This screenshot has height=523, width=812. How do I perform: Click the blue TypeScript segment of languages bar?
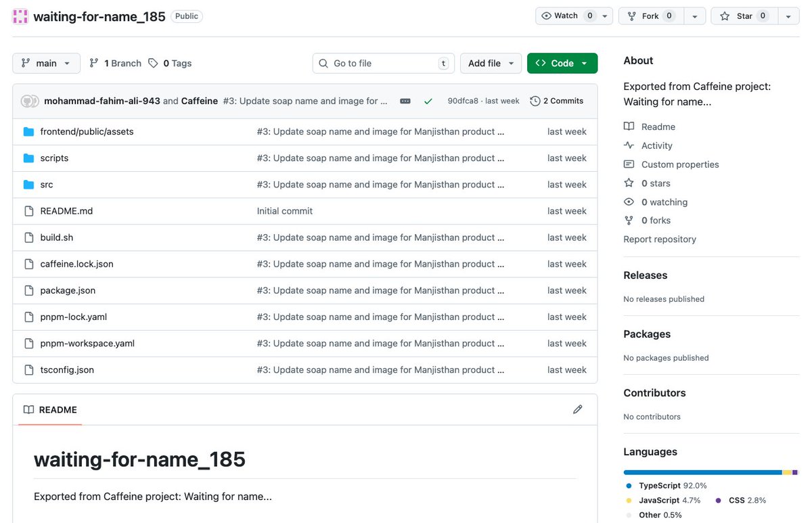click(703, 472)
